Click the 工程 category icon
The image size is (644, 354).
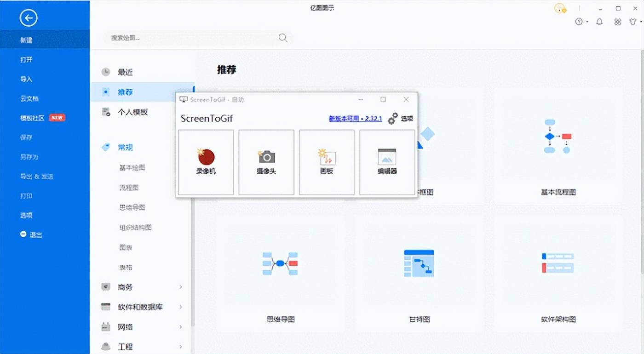[x=106, y=347]
